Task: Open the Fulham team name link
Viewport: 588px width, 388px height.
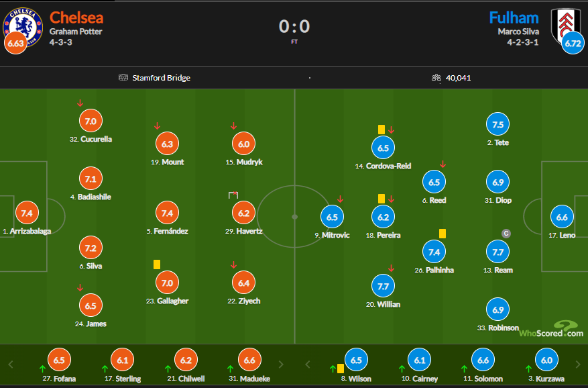Action: (515, 17)
